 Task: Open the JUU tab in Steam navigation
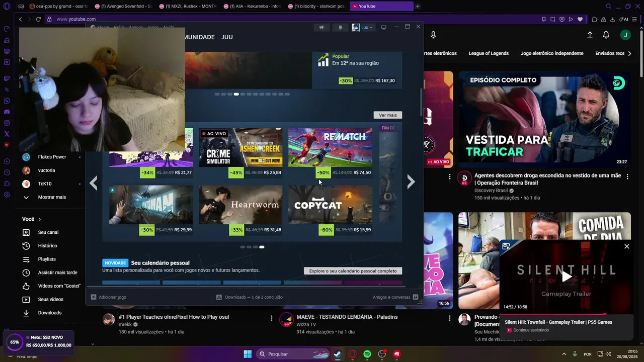point(227,37)
